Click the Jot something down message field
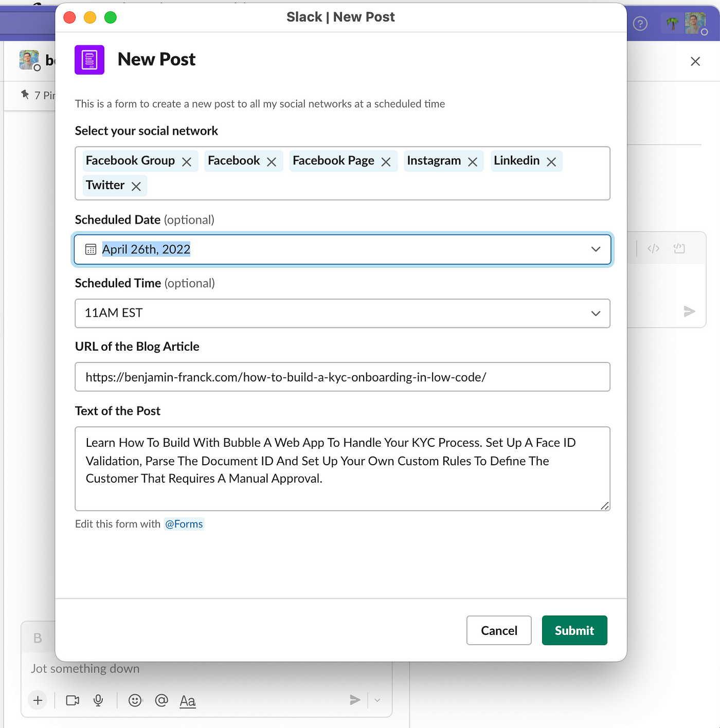 coord(206,668)
